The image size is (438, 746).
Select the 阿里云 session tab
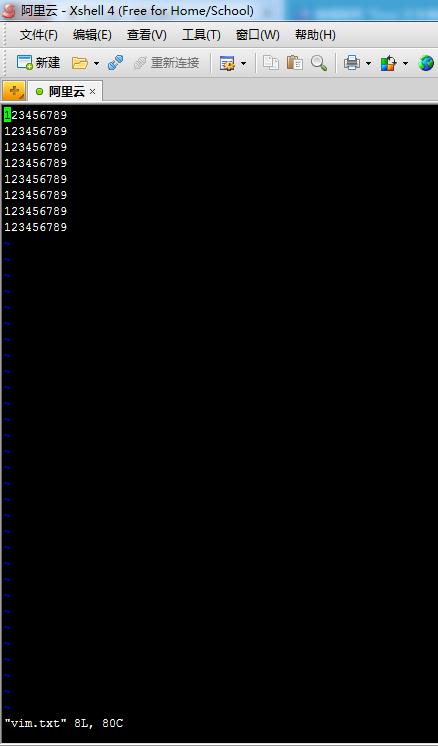65,91
